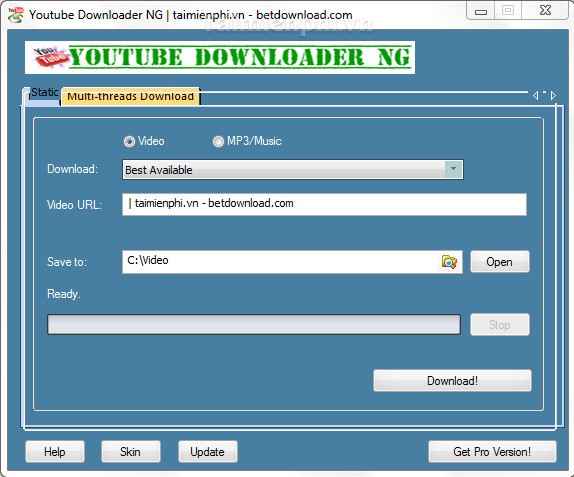Click the Video URL: label
The image size is (574, 477).
[74, 205]
